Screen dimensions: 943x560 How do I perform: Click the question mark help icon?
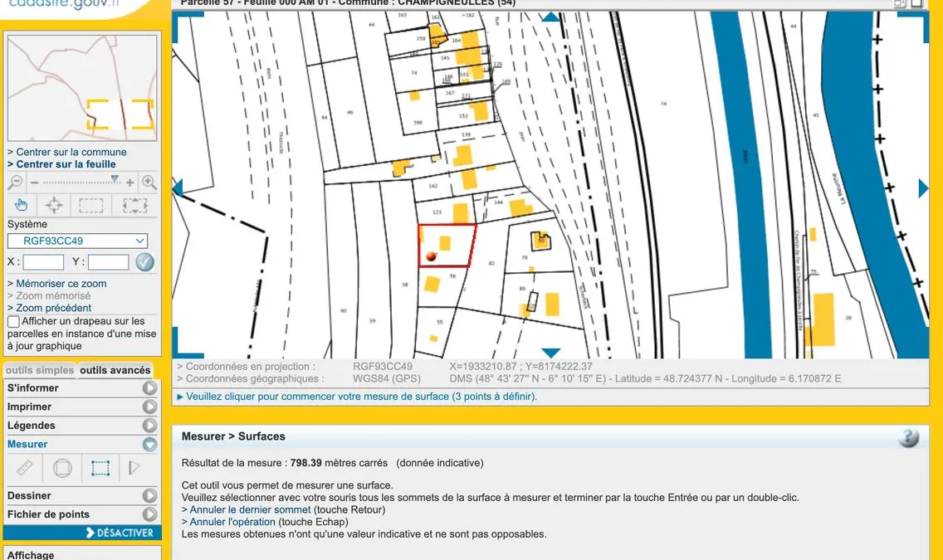pyautogui.click(x=908, y=437)
